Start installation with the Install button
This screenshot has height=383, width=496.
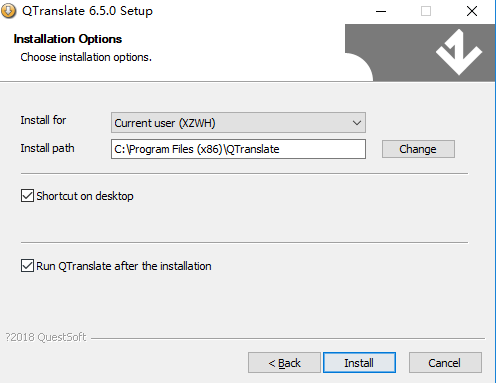point(359,363)
